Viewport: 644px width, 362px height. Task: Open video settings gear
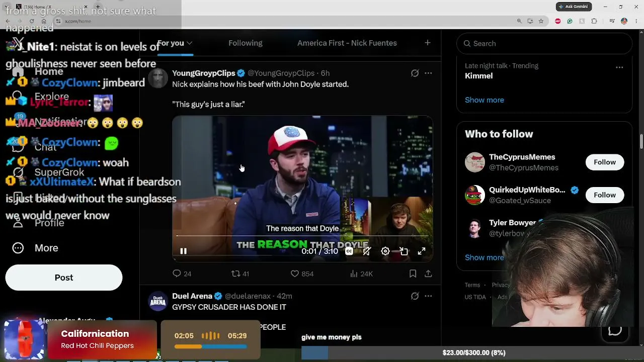385,251
